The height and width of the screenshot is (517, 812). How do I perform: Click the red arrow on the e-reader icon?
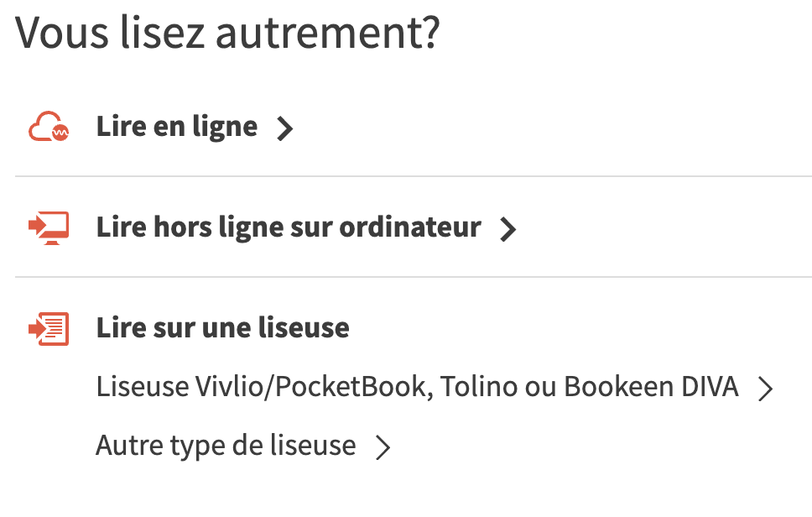point(37,328)
